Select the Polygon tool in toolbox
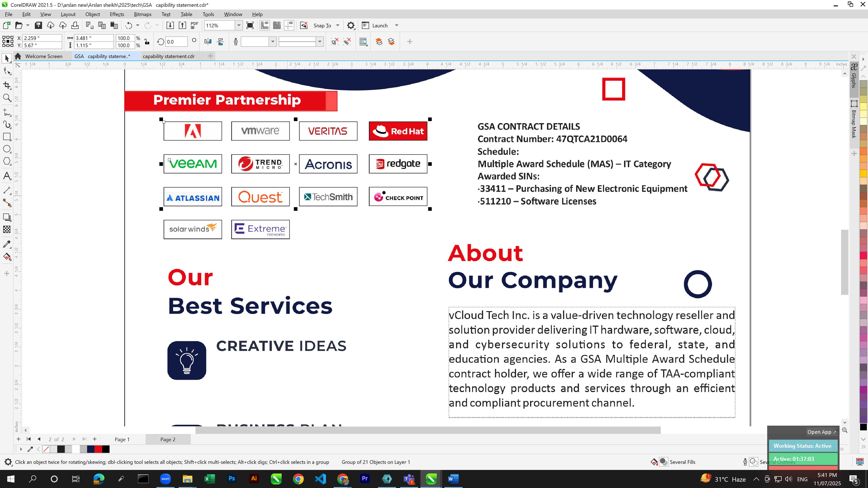Image resolution: width=868 pixels, height=488 pixels. [x=7, y=161]
